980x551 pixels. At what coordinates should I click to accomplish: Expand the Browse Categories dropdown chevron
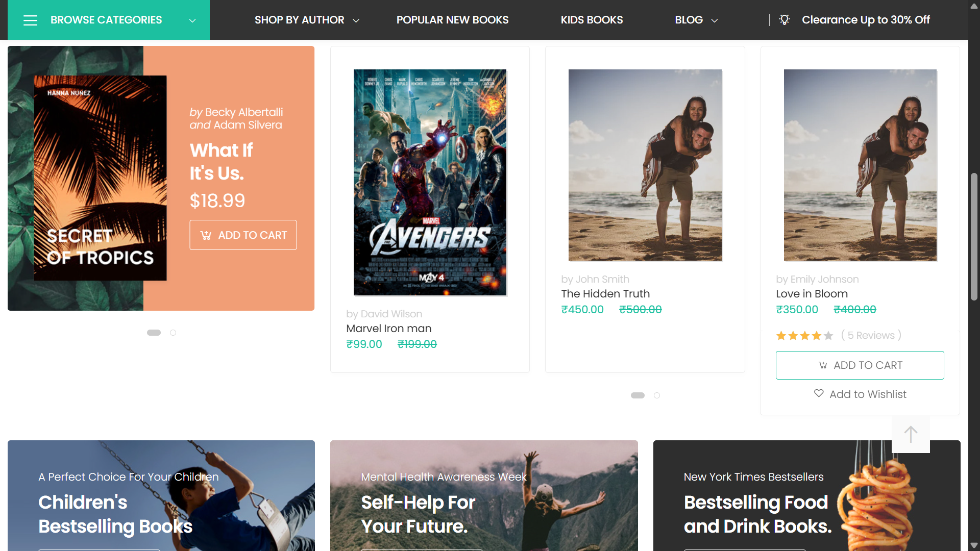(x=192, y=20)
